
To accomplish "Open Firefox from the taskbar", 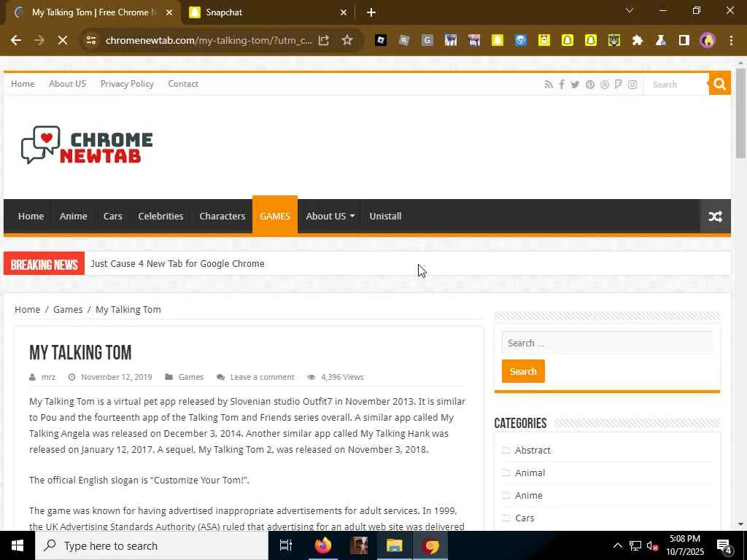I will coord(323,545).
